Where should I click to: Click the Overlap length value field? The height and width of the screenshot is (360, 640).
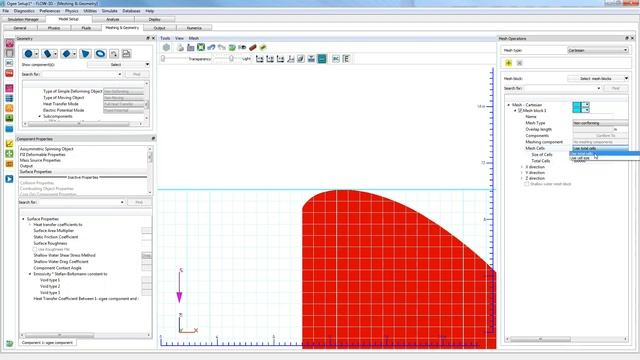pyautogui.click(x=593, y=129)
